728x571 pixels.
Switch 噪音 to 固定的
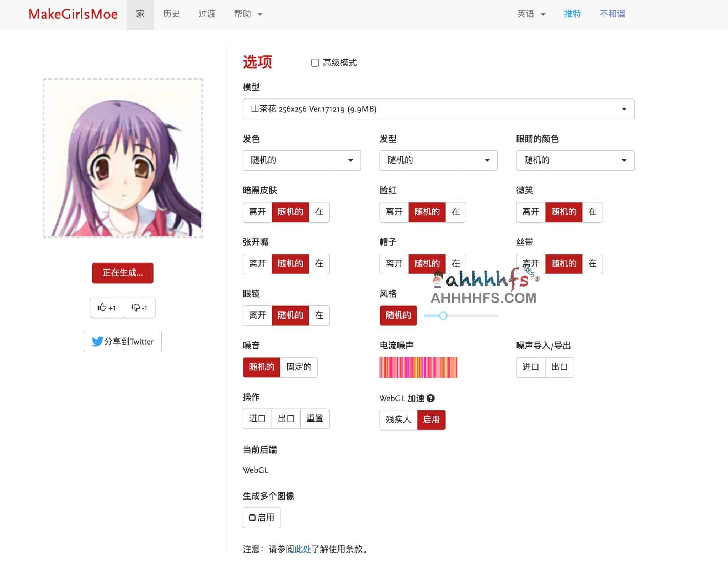pyautogui.click(x=299, y=367)
